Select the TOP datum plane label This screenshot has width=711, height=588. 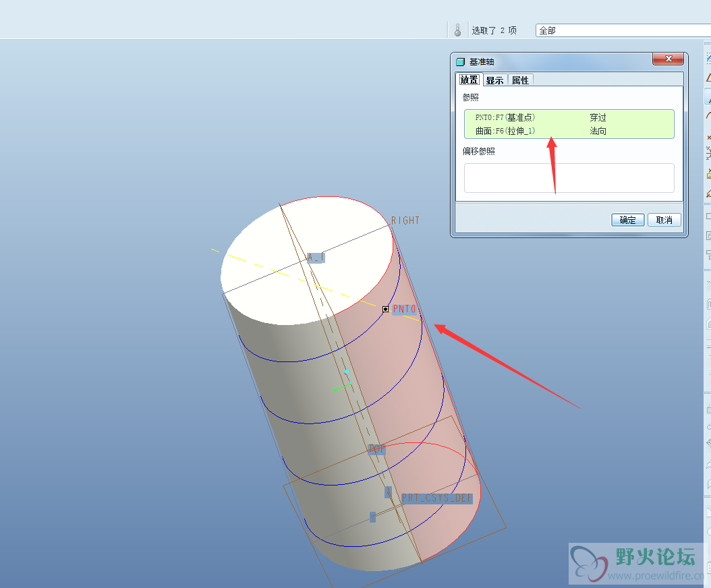(x=376, y=449)
